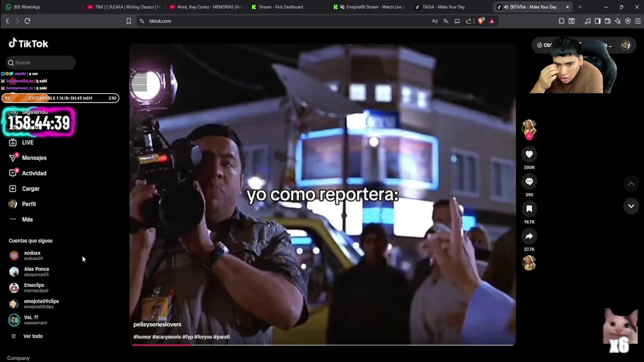Click the Siguiendo sidebar item
Image resolution: width=644 pixels, height=362 pixels.
point(35,112)
